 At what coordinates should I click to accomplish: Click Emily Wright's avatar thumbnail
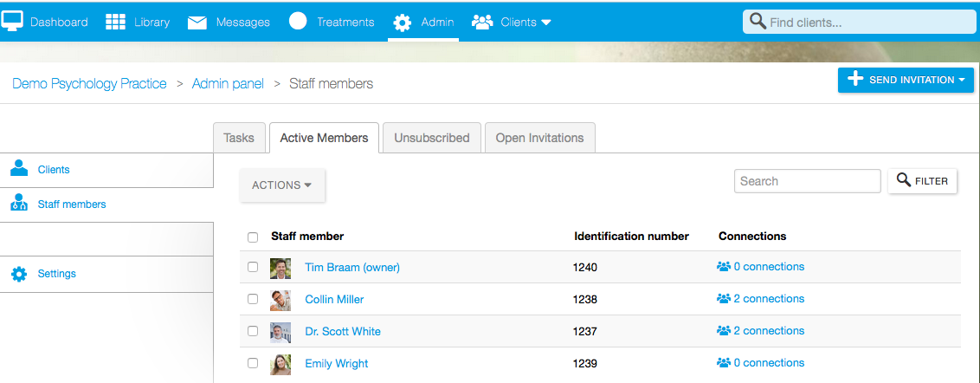pos(280,364)
